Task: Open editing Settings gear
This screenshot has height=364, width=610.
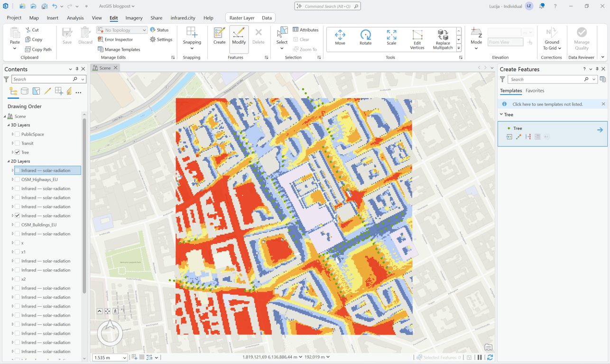Action: [x=161, y=39]
